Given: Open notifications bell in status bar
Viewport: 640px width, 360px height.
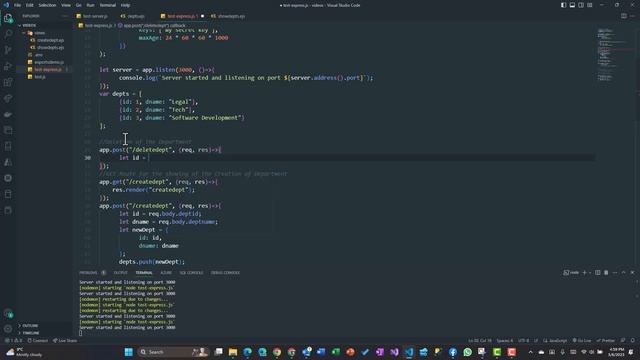Looking at the screenshot, I should (633, 340).
